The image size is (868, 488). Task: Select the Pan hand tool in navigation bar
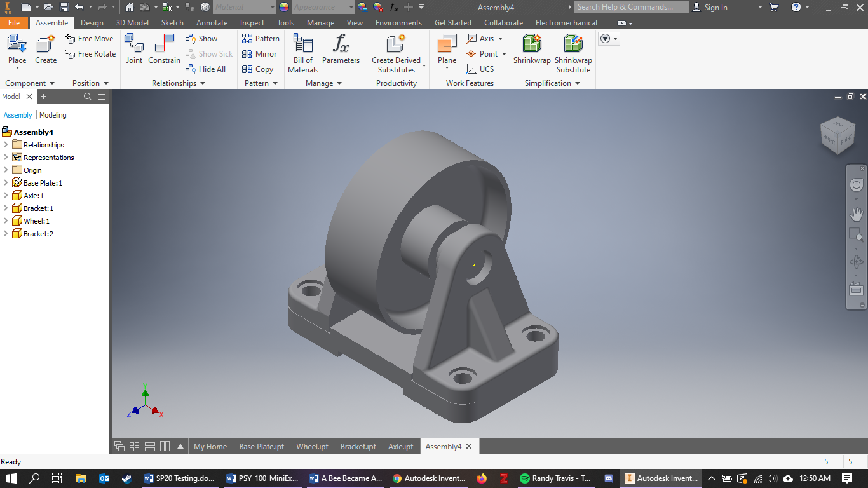click(x=856, y=214)
